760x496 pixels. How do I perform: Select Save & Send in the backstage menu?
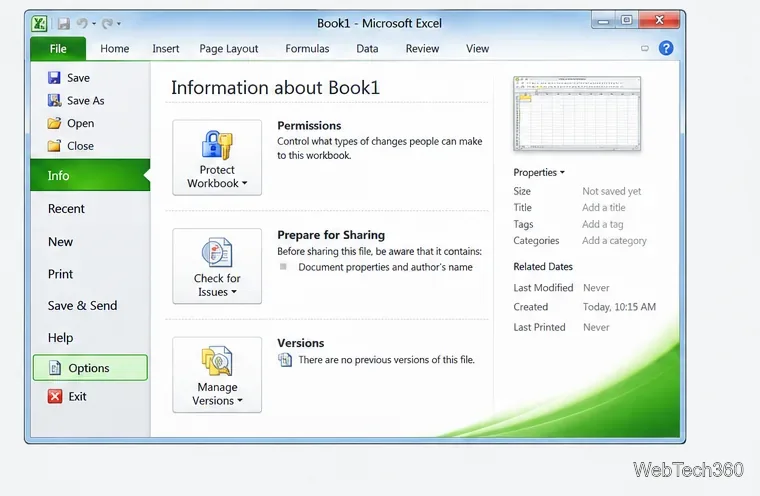click(x=82, y=305)
